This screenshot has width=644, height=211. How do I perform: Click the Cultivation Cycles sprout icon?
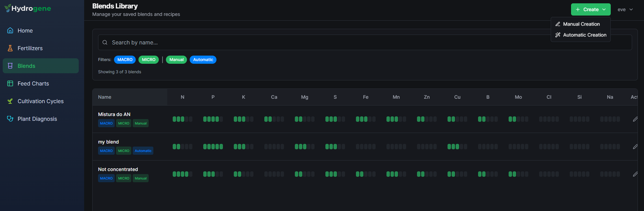[x=10, y=101]
